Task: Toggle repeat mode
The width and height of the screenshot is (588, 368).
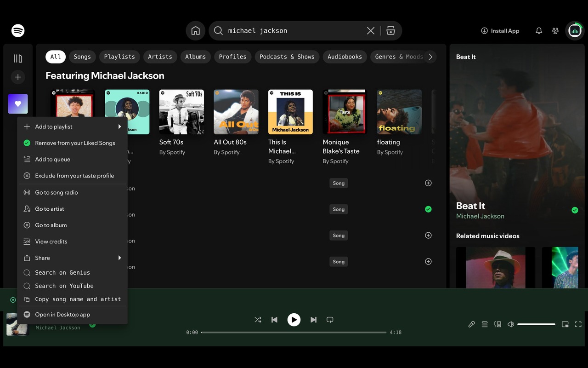Action: pos(330,320)
